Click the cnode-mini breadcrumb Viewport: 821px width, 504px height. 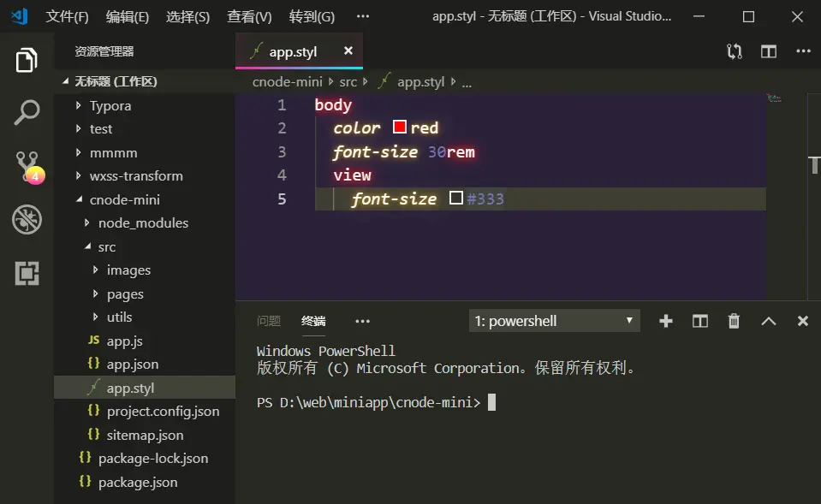(287, 81)
